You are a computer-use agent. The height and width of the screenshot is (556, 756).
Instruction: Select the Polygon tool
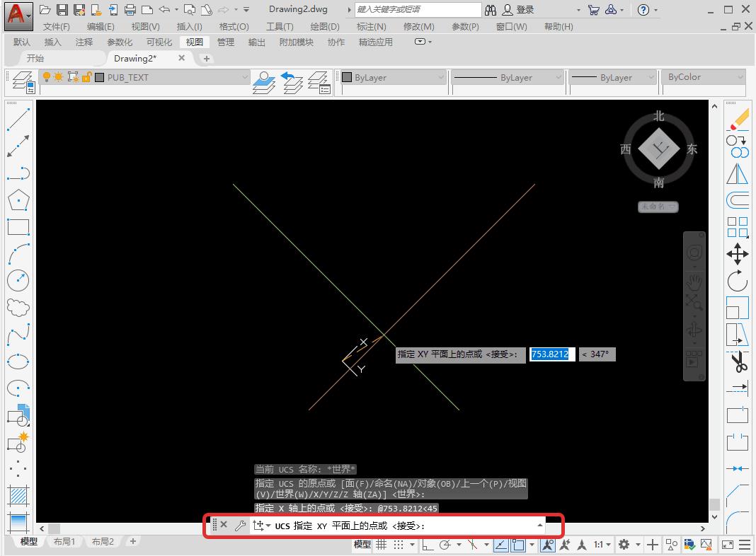pos(18,200)
